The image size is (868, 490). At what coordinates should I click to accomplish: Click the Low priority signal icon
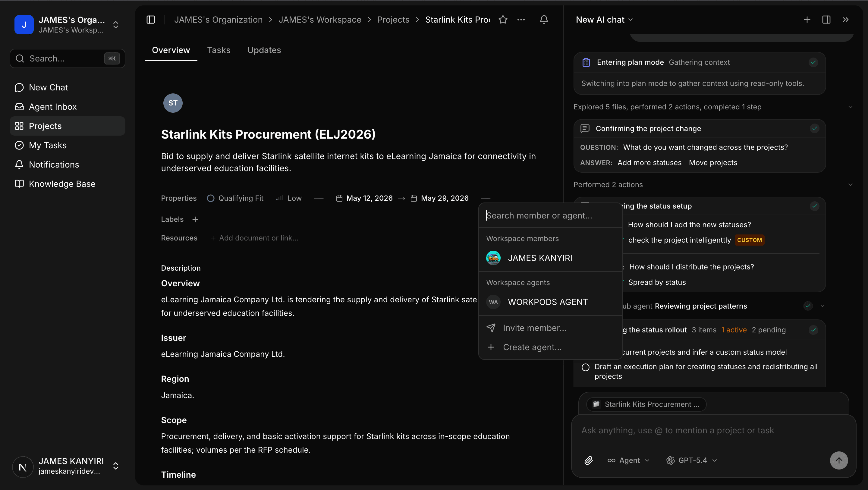280,198
